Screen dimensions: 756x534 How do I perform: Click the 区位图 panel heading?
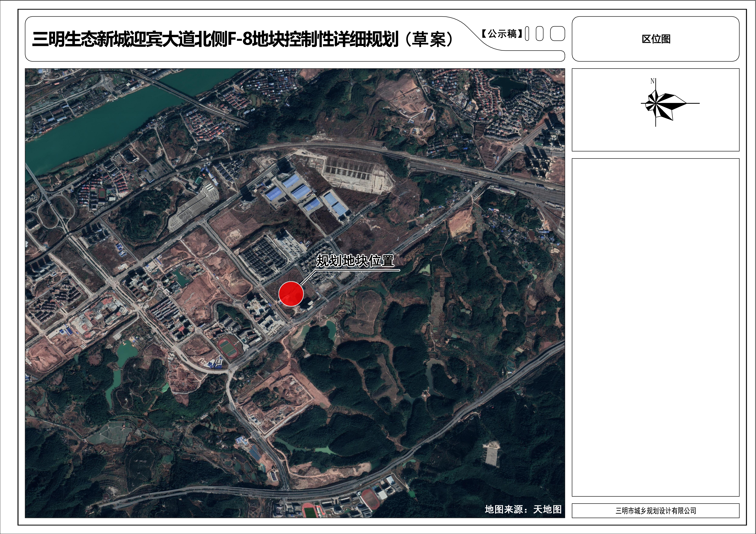point(656,39)
